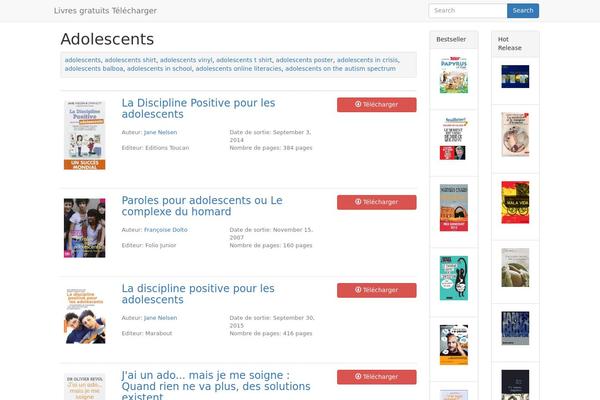Viewport: 600px width, 400px height.
Task: Open the 'adolescents online literacies' tag
Action: 238,69
